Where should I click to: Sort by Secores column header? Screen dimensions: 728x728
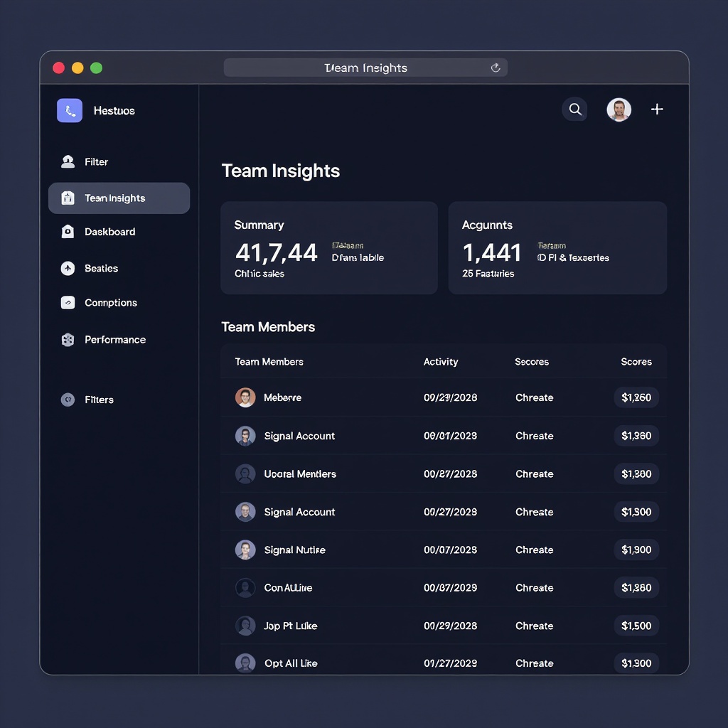click(x=532, y=362)
